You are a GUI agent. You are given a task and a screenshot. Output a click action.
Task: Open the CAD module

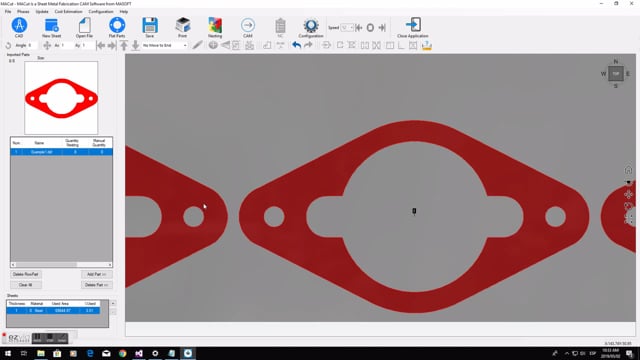[19, 27]
